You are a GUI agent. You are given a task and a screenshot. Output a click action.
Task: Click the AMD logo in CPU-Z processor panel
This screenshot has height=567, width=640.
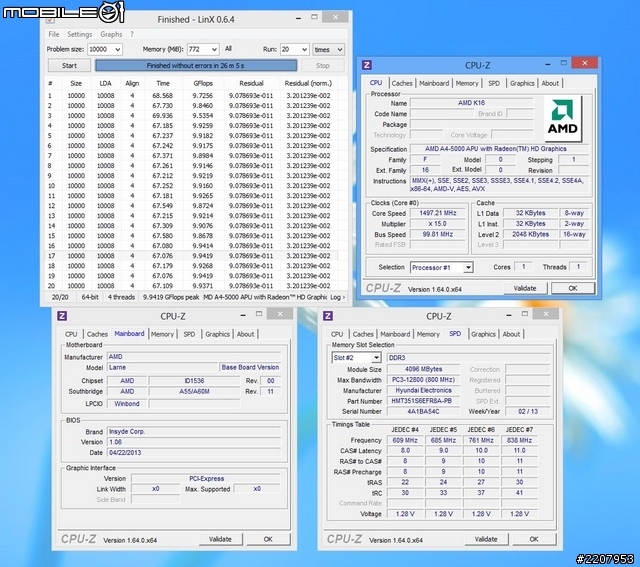[x=562, y=119]
